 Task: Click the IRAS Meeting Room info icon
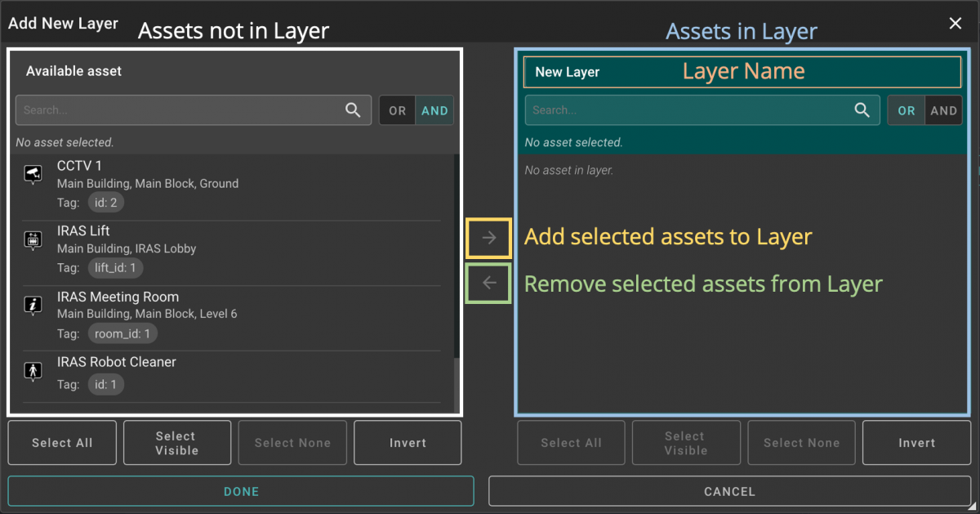33,306
